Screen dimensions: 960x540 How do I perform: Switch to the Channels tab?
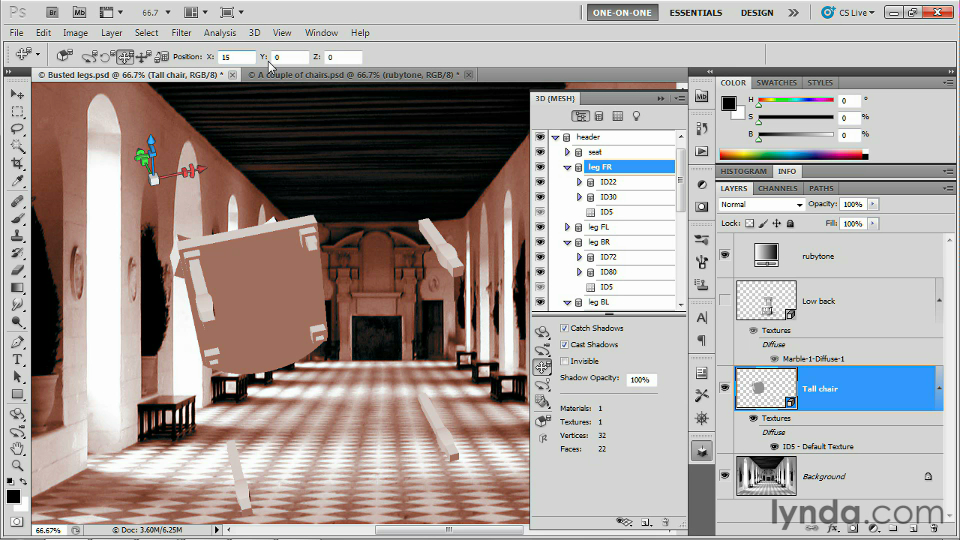(x=778, y=189)
